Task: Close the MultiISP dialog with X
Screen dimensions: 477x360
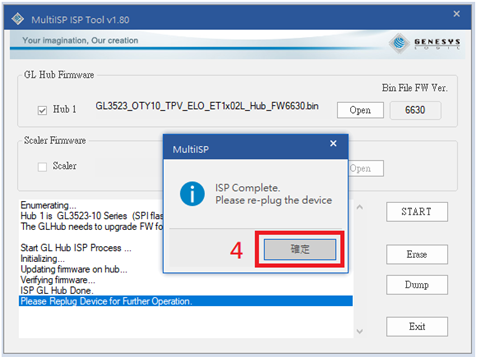Action: (333, 143)
